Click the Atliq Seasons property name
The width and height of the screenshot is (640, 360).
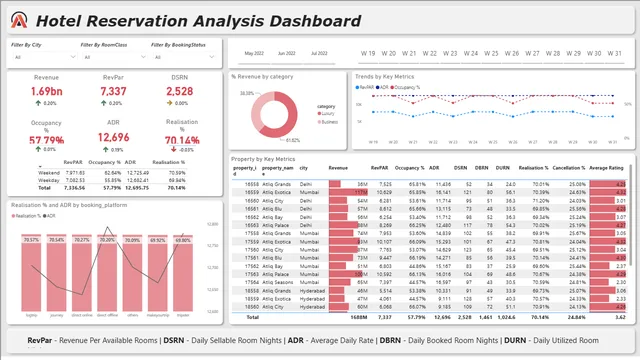click(278, 282)
